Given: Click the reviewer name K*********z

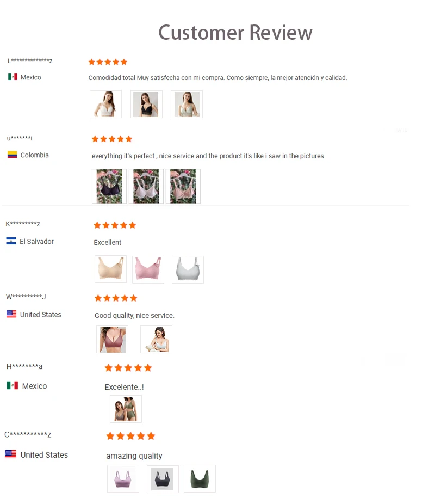Looking at the screenshot, I should tap(23, 224).
